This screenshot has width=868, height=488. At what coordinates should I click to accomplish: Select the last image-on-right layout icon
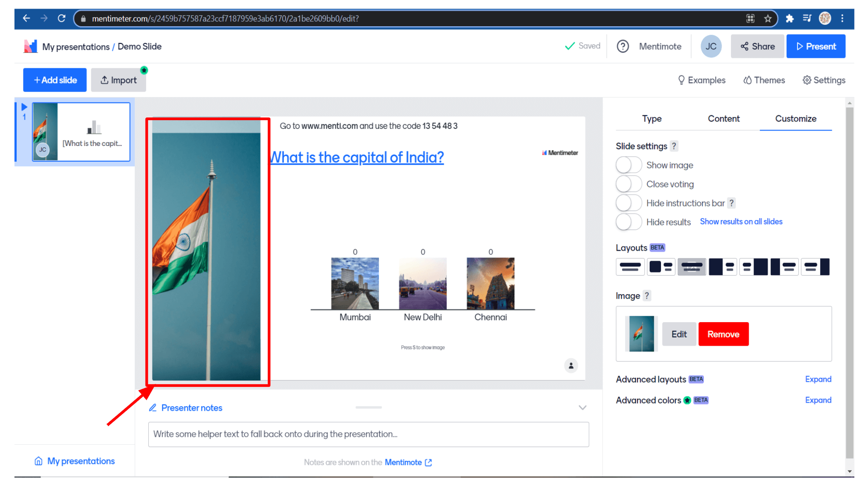point(816,267)
